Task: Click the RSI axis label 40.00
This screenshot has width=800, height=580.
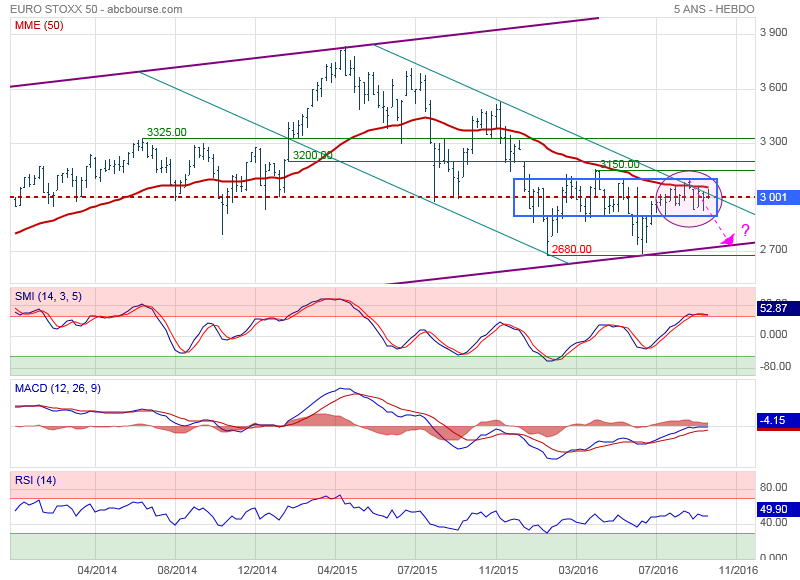Action: click(x=773, y=522)
